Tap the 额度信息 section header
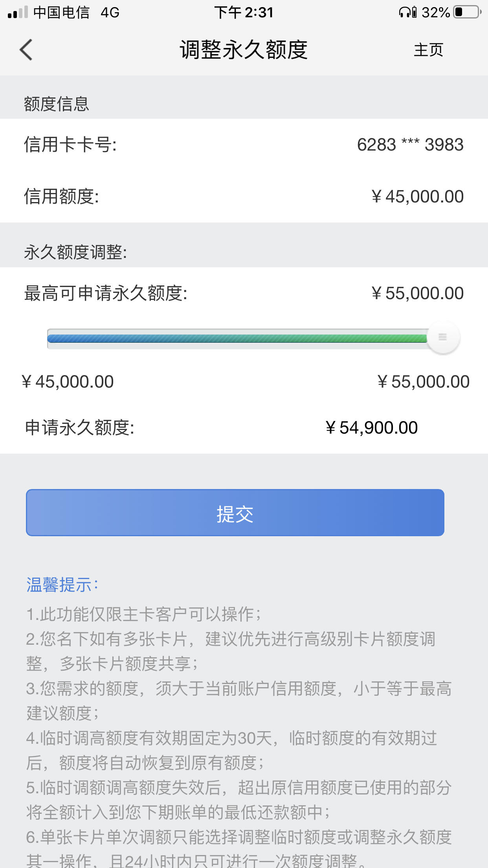488x868 pixels. click(57, 104)
